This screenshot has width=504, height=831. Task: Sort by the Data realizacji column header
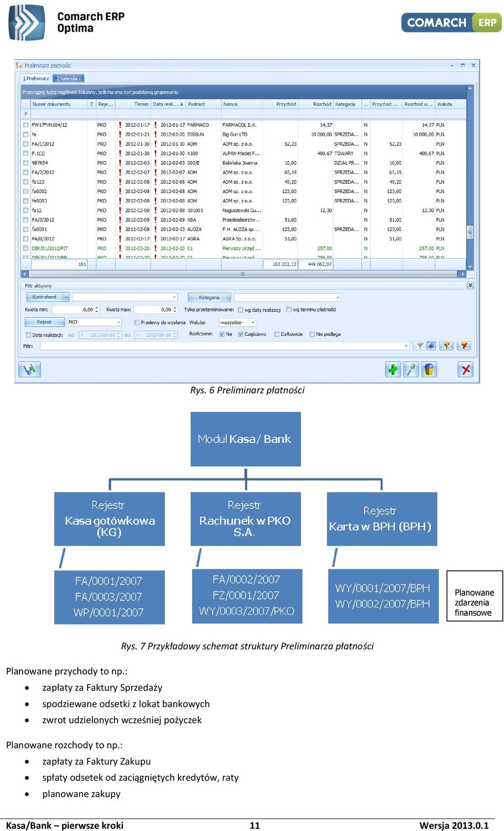pos(168,104)
